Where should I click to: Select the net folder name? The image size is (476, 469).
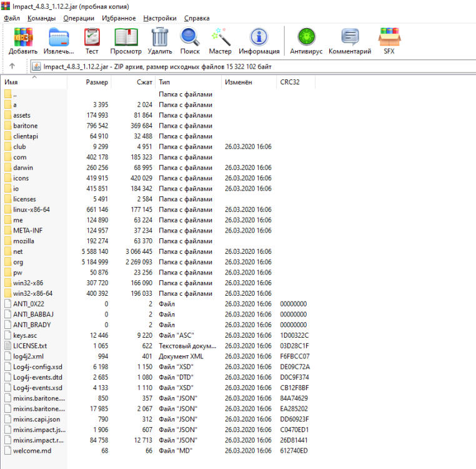click(x=18, y=251)
